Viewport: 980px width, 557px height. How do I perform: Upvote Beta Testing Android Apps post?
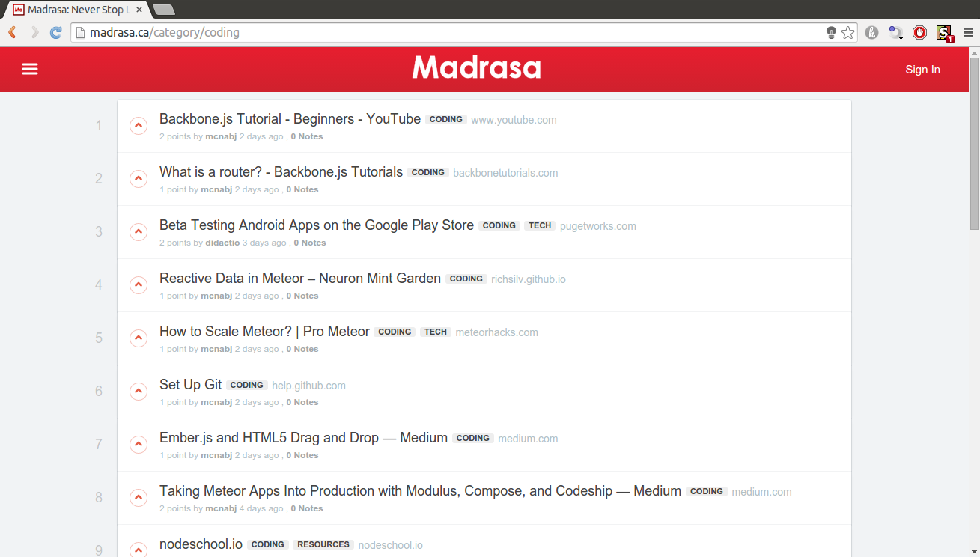pos(139,232)
